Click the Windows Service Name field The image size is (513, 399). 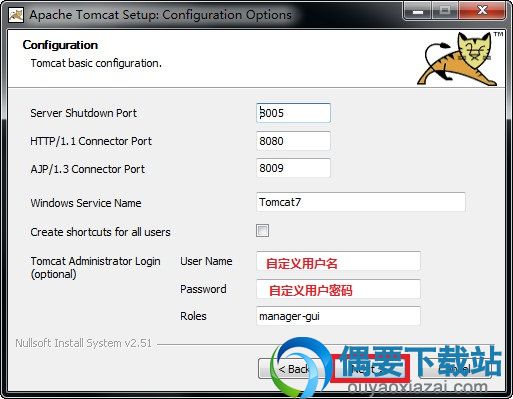[x=361, y=202]
